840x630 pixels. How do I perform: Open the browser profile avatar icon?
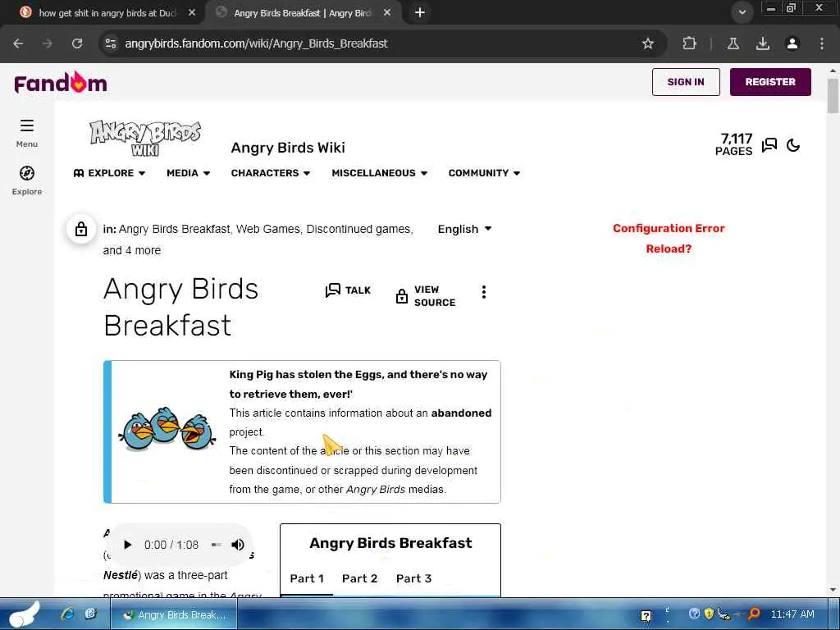tap(792, 43)
